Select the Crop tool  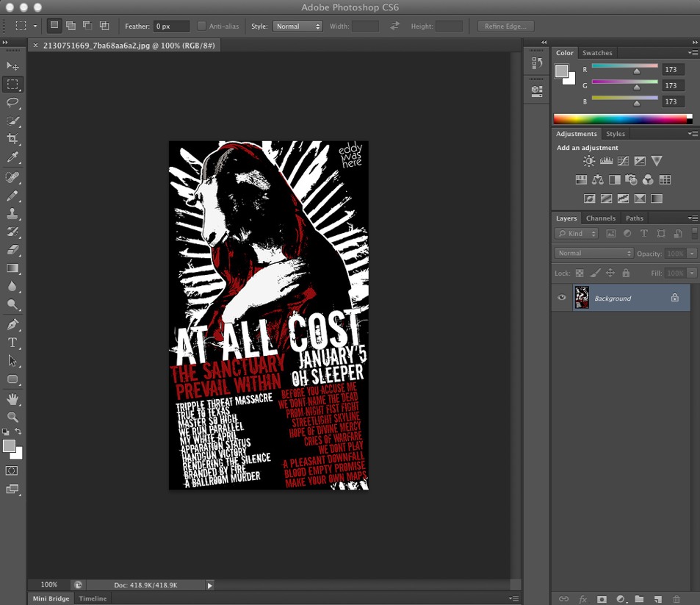[x=12, y=139]
